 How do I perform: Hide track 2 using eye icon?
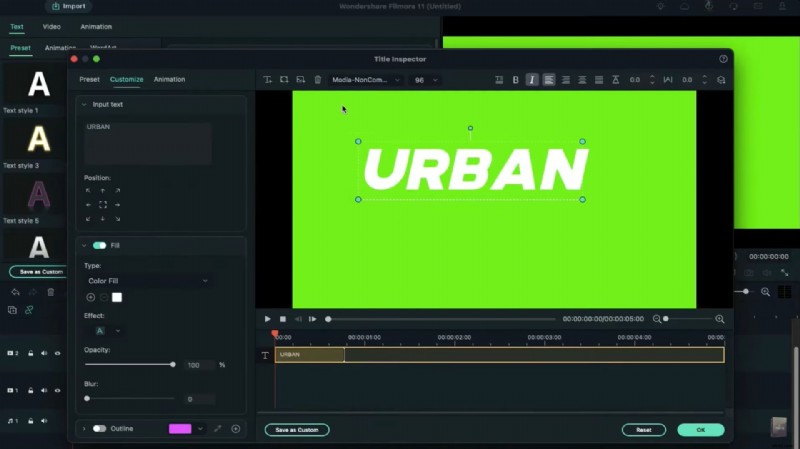coord(57,353)
